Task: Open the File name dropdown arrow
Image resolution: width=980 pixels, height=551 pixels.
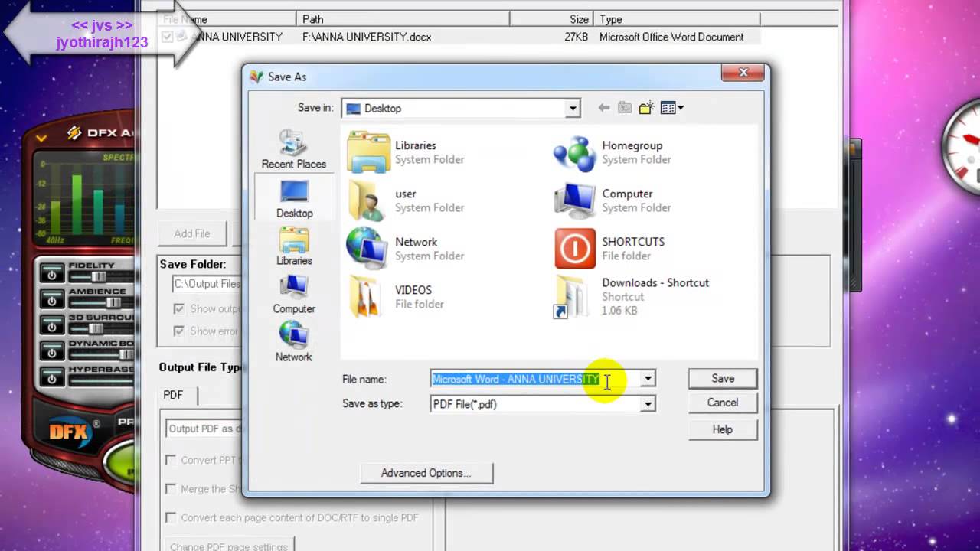Action: click(648, 379)
